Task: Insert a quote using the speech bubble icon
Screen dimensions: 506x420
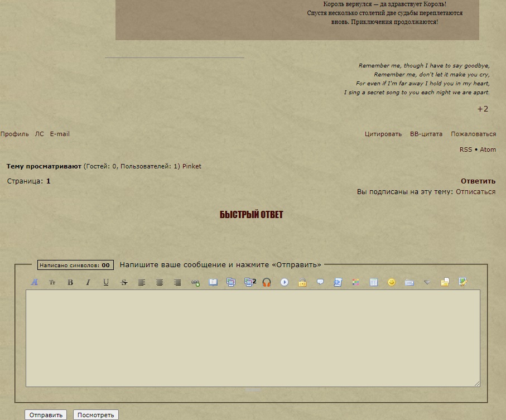Action: 320,282
